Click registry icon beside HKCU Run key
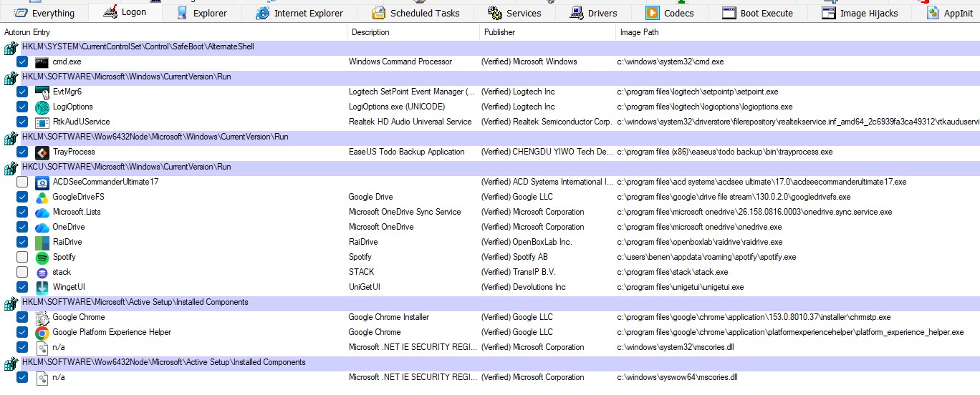Viewport: 980px width, 395px height. point(10,167)
